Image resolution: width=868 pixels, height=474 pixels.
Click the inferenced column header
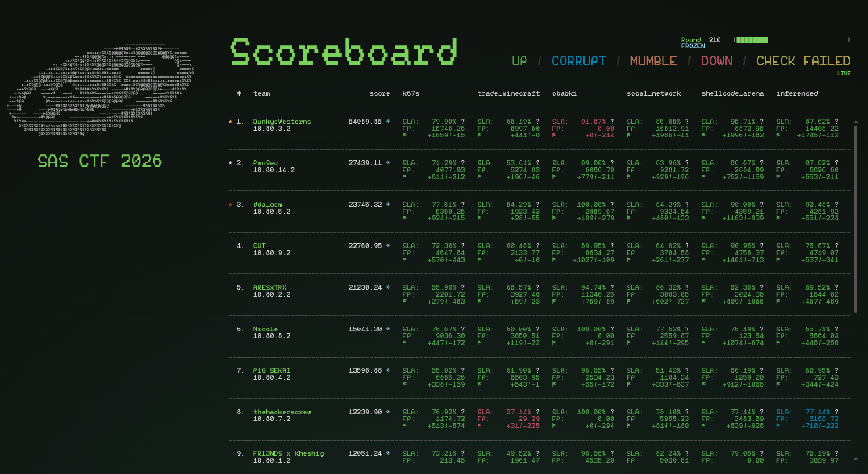(x=797, y=93)
